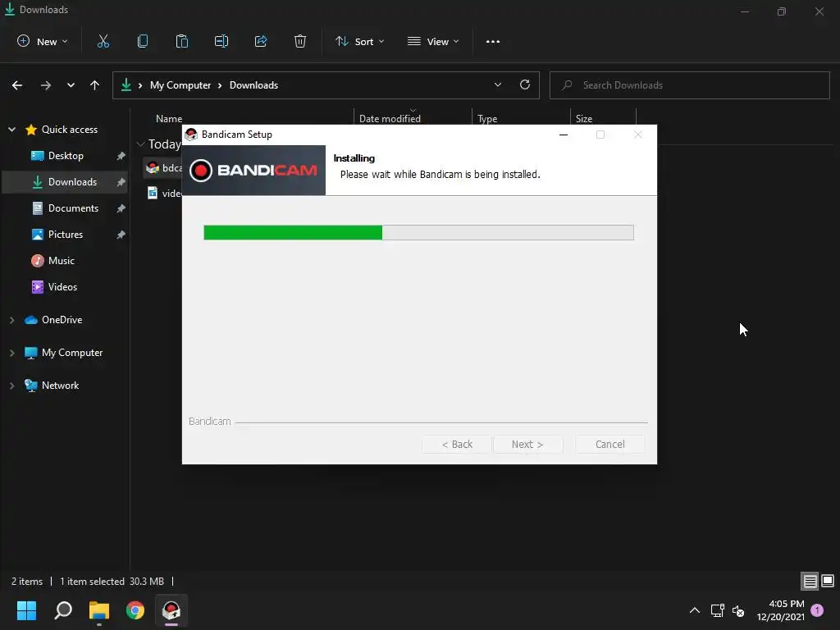Expand the address bar history dropdown

tap(498, 84)
